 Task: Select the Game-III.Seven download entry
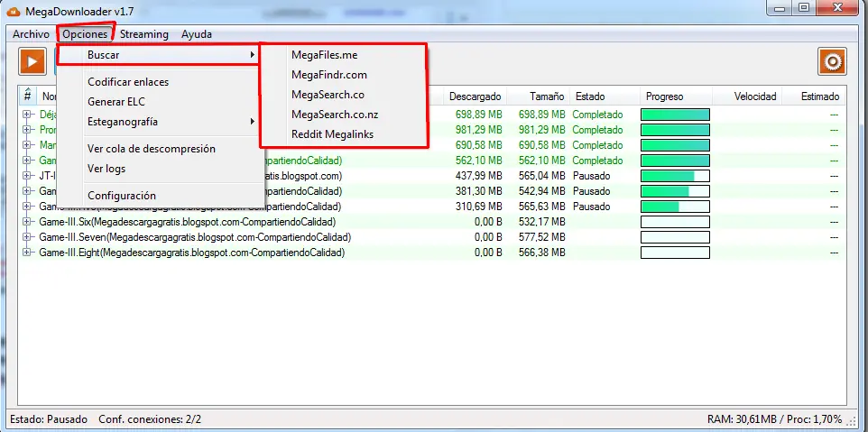tap(195, 237)
